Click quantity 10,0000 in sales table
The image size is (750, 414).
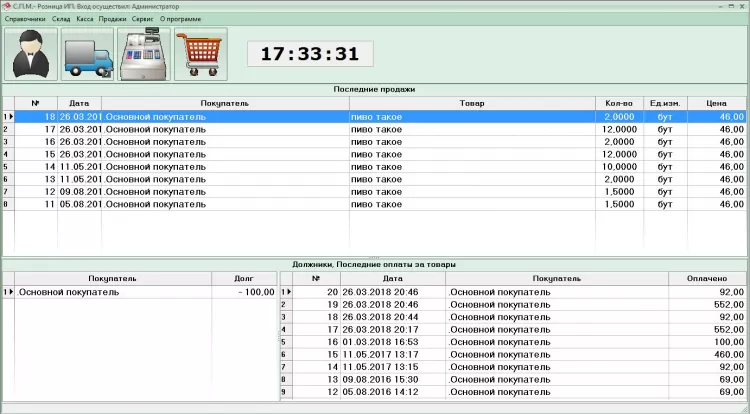[x=619, y=167]
